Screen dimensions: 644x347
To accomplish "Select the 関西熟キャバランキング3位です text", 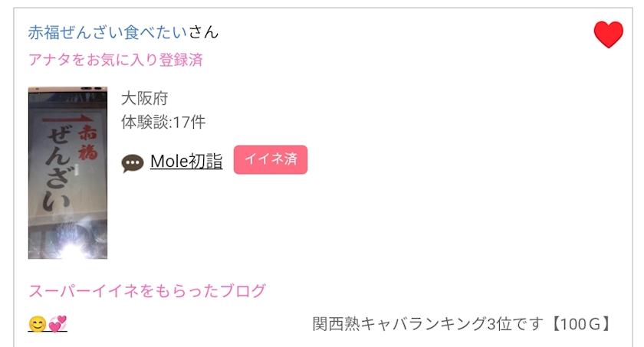I will click(x=428, y=324).
